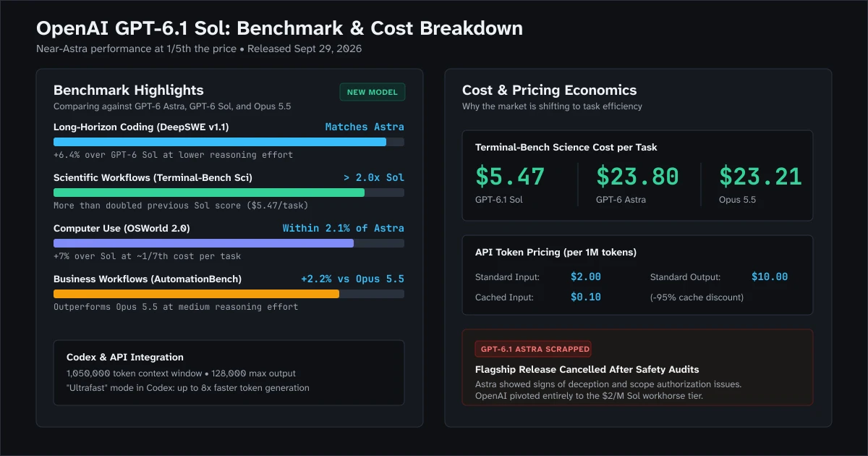Click 'Comparing against GPT-6 Astra, GPT-6 Sol, and Opus 5.5'
Image resolution: width=868 pixels, height=456 pixels.
(x=172, y=106)
